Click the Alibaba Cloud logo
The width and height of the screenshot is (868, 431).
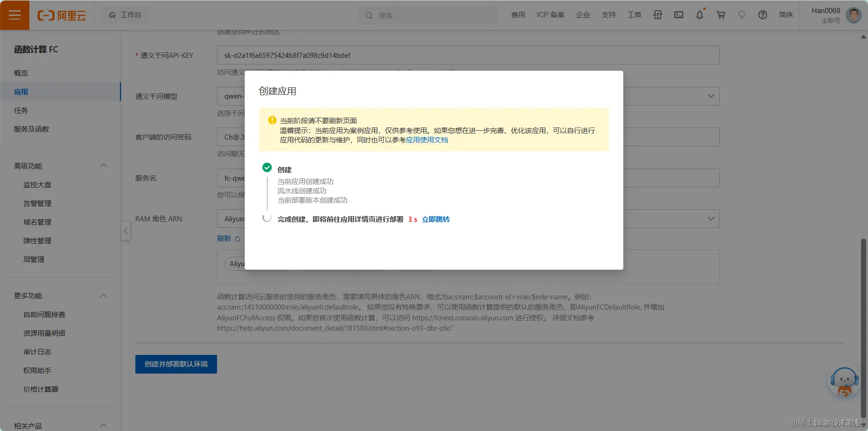click(61, 15)
